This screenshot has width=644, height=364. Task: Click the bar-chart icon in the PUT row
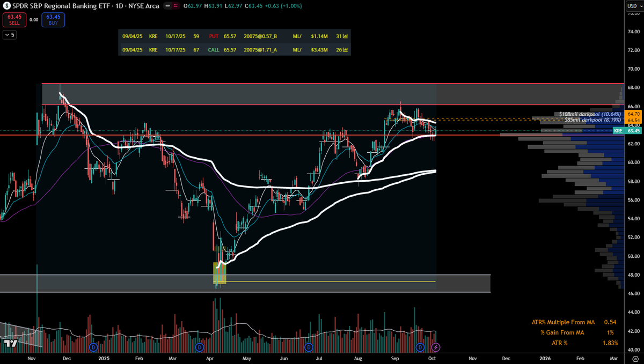tap(345, 36)
